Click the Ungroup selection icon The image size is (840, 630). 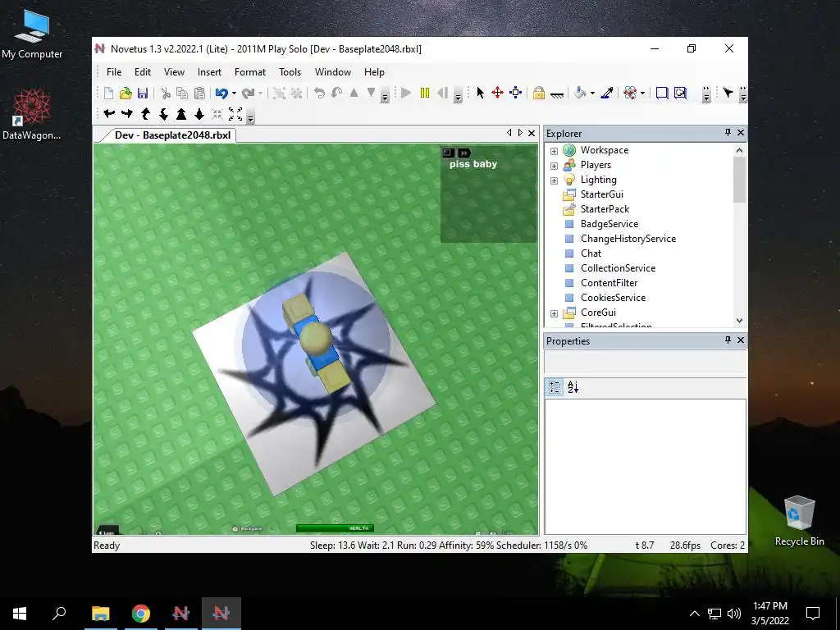coord(296,94)
